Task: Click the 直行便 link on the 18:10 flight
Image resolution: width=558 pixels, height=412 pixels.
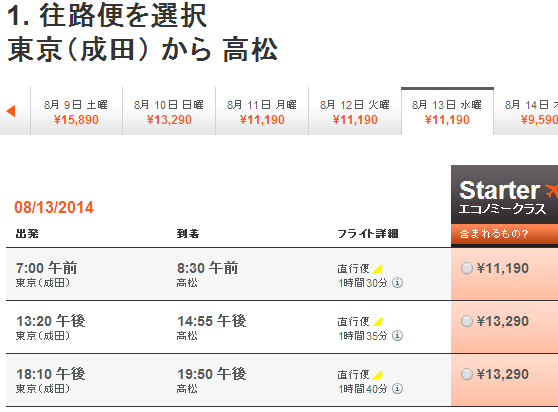Action: coord(353,375)
